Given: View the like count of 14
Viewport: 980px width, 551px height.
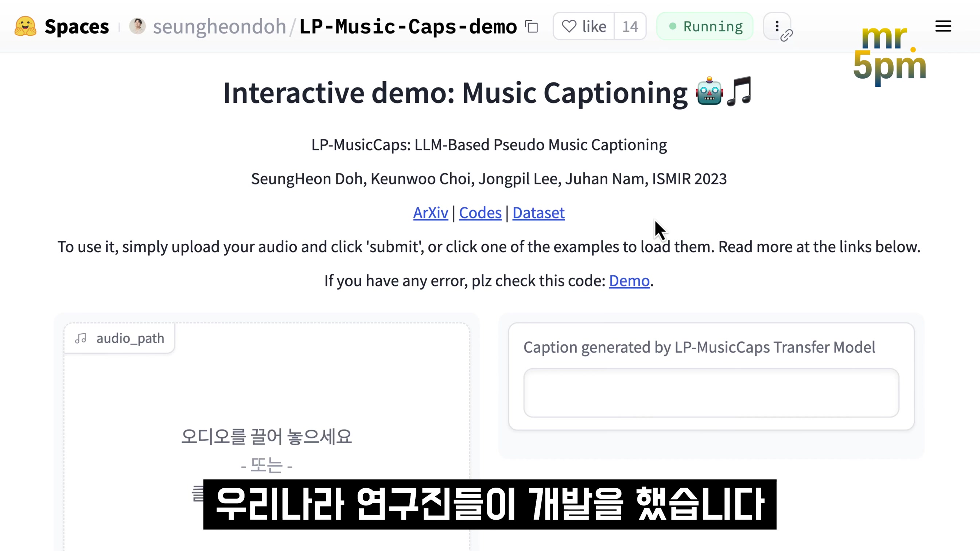Looking at the screenshot, I should point(630,26).
